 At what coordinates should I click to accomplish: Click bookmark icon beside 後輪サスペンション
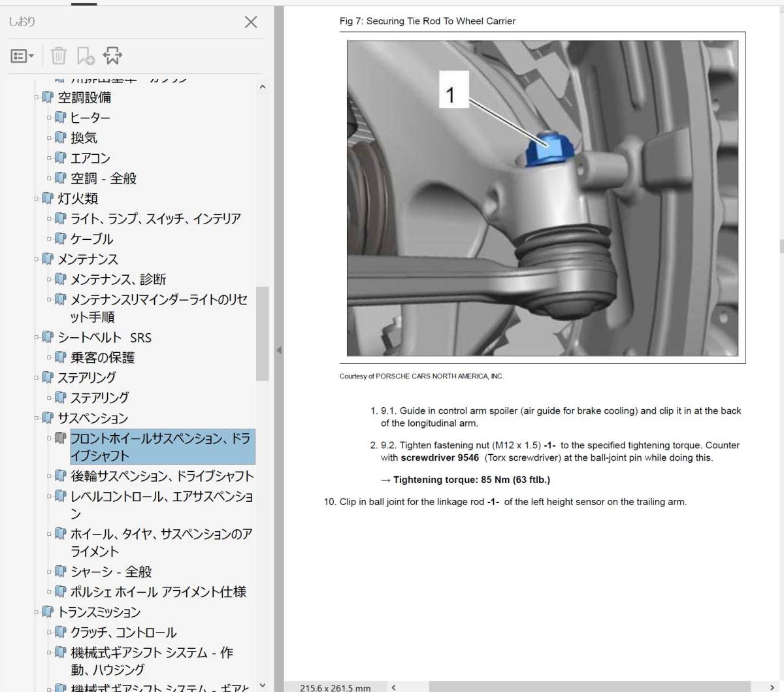tap(61, 476)
